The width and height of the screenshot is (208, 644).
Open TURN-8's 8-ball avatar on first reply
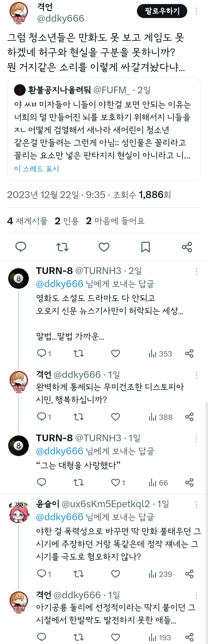click(18, 278)
